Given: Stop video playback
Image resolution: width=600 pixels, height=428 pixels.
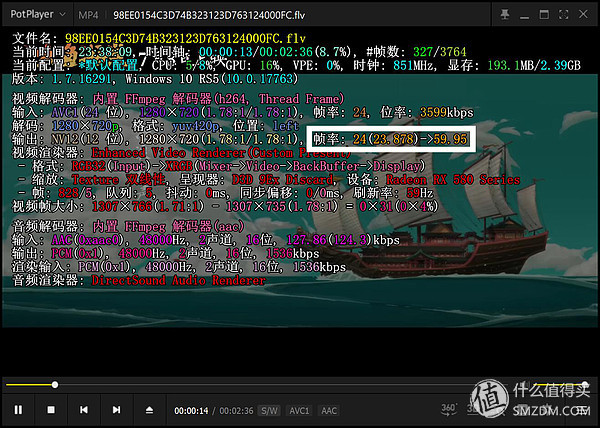Looking at the screenshot, I should click(51, 410).
